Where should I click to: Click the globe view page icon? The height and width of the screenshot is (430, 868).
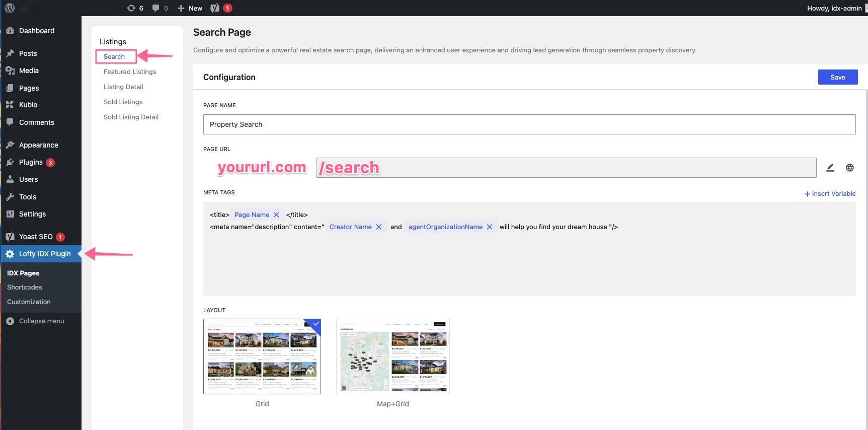(x=850, y=168)
